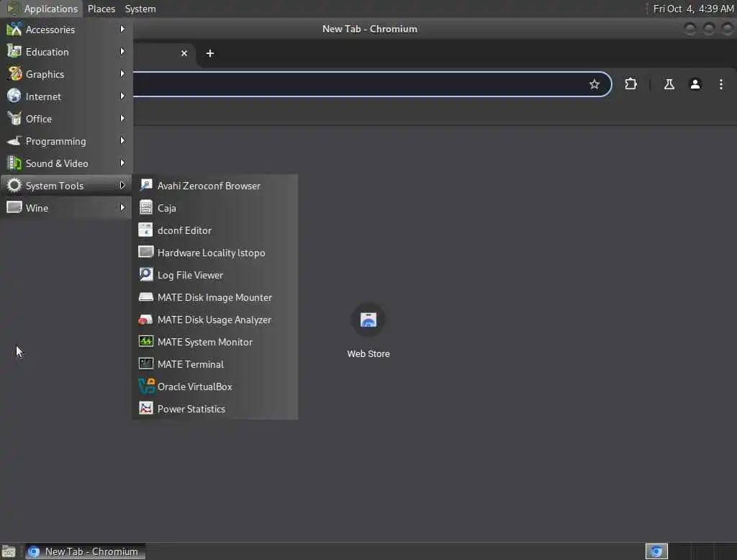Close the current Chromium tab
This screenshot has width=737, height=560.
[184, 53]
